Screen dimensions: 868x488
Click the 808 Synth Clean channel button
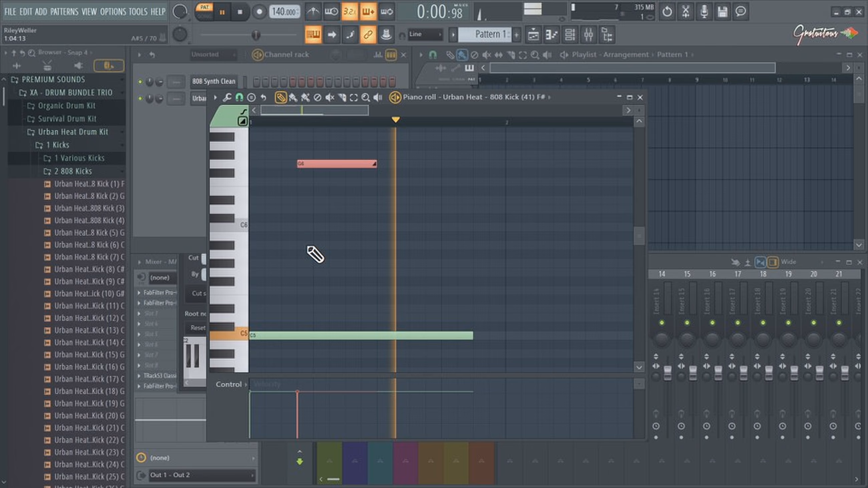coord(214,81)
